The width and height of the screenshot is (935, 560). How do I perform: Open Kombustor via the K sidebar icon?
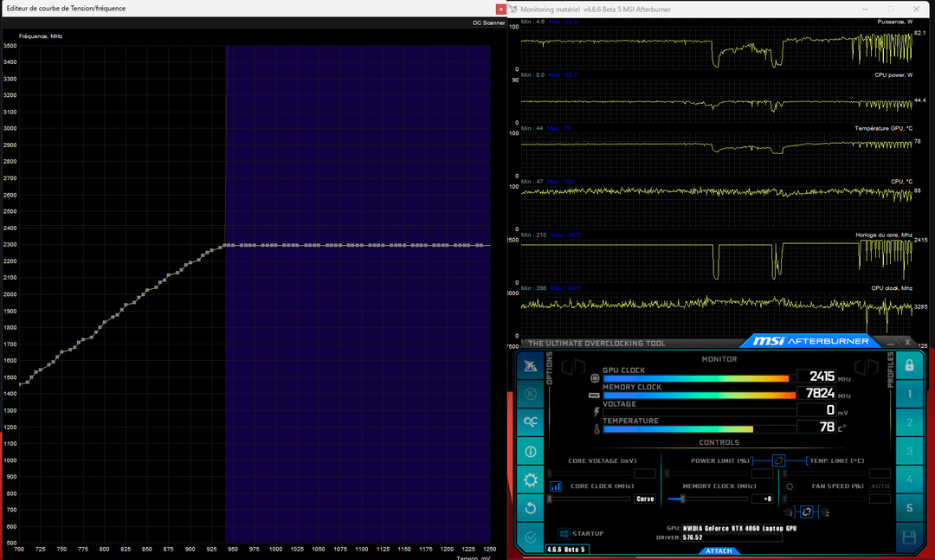pyautogui.click(x=530, y=394)
